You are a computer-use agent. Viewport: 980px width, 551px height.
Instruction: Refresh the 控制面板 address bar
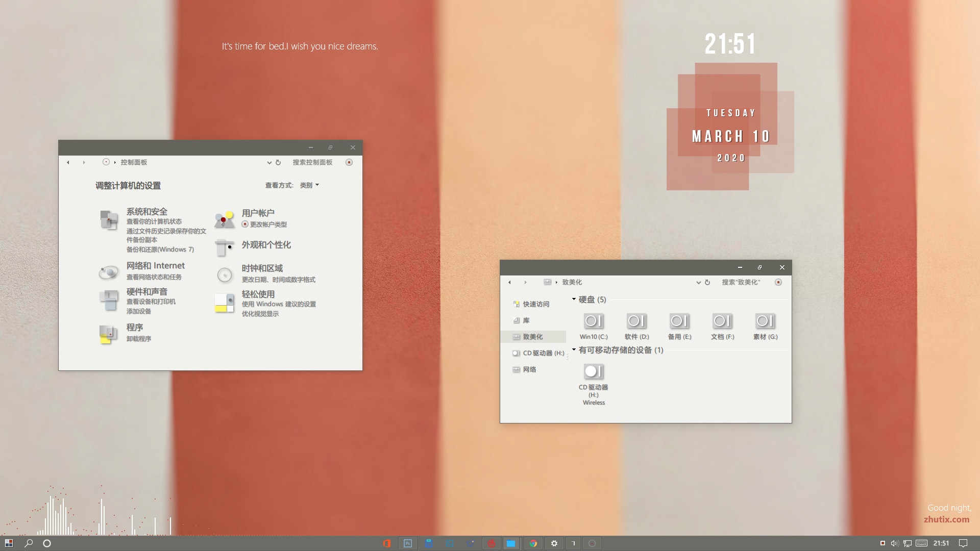pyautogui.click(x=278, y=162)
